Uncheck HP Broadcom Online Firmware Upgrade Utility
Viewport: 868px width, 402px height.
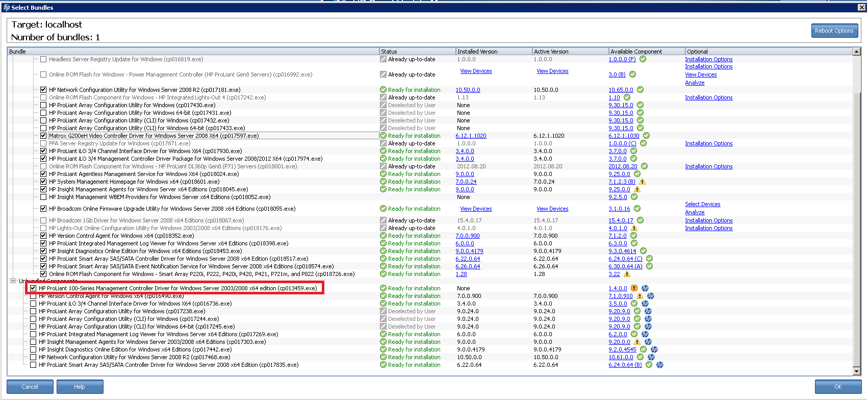tap(43, 209)
